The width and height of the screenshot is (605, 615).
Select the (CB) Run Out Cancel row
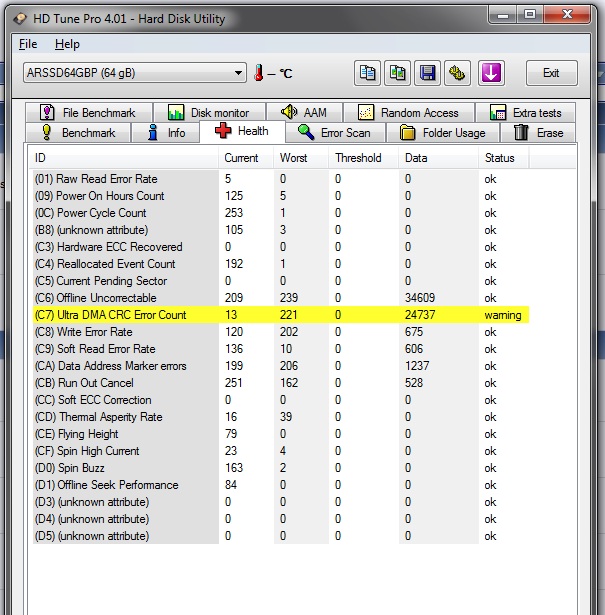click(x=281, y=383)
